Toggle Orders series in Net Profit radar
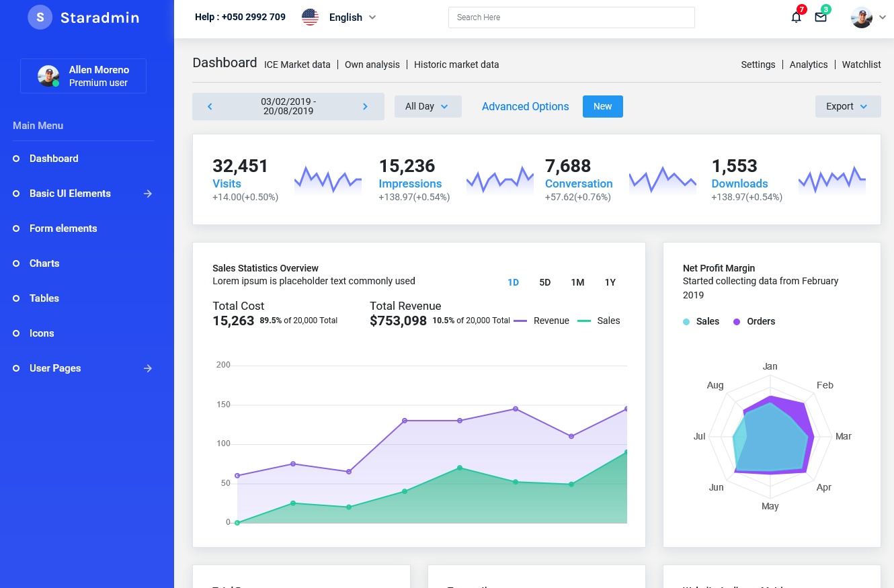The height and width of the screenshot is (588, 894). tap(754, 321)
